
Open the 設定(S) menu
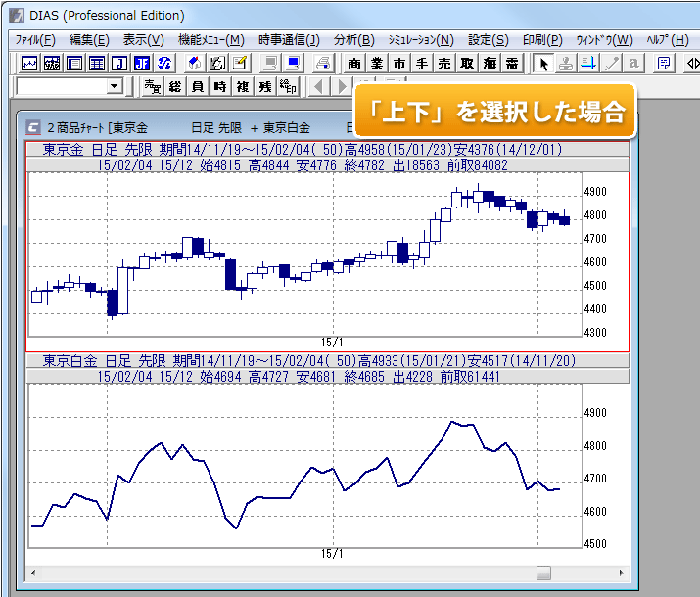click(488, 40)
